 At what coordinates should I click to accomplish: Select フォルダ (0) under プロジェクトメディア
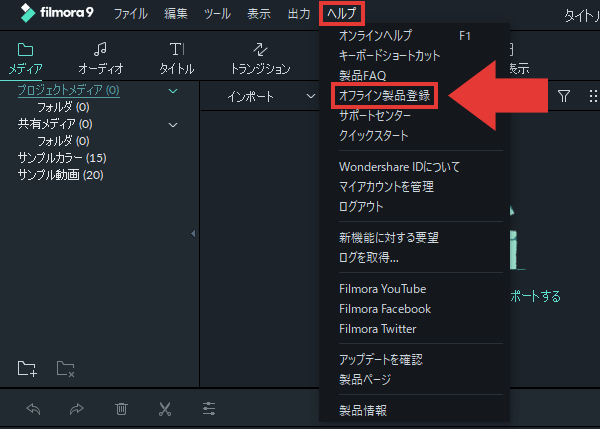63,108
